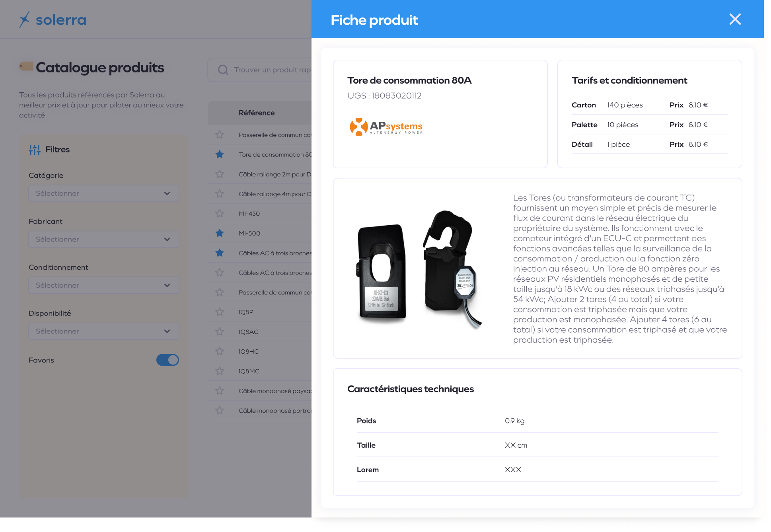
Task: Click the product search input field
Action: [260, 70]
